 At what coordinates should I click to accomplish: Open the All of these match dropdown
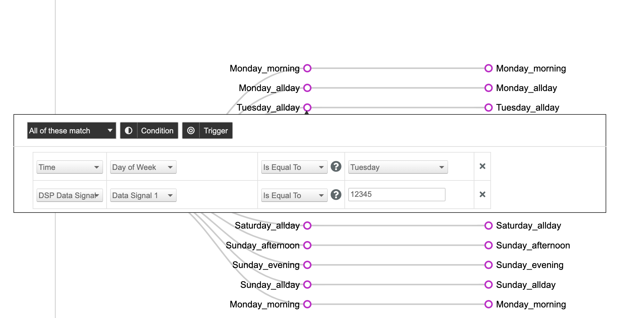click(x=71, y=130)
